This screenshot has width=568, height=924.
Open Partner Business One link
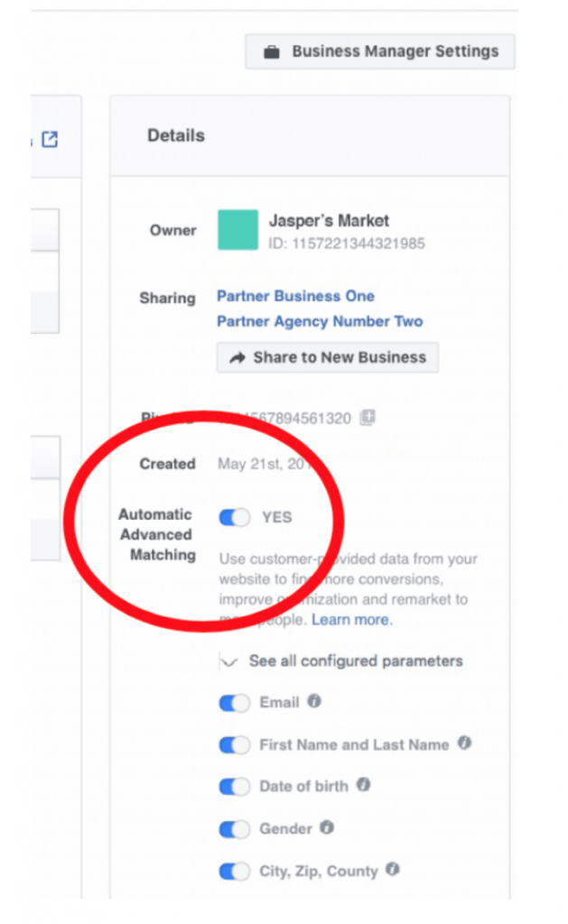coord(295,296)
